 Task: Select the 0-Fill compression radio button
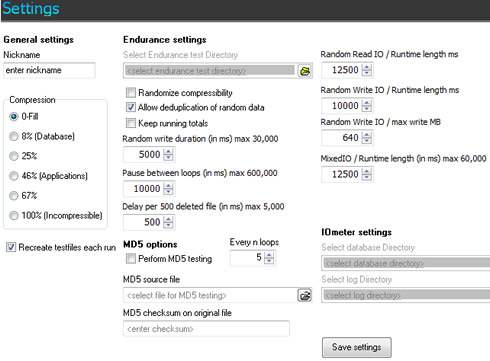14,116
